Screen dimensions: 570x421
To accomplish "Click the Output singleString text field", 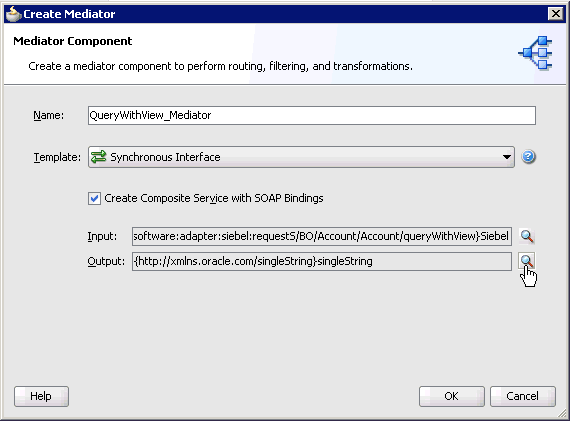I will click(x=322, y=261).
